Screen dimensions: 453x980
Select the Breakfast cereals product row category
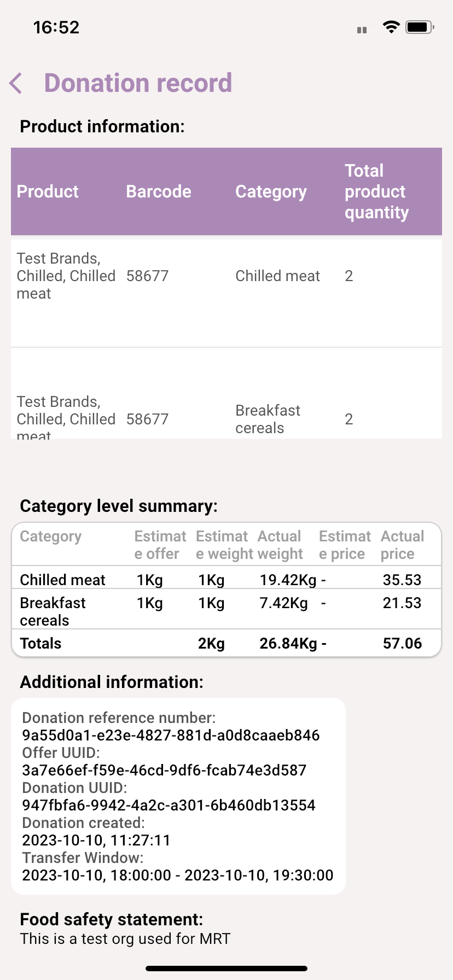(x=268, y=419)
